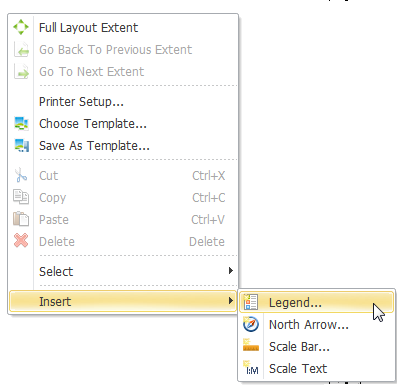
Task: Click the Paste clipboard icon
Action: 21,219
